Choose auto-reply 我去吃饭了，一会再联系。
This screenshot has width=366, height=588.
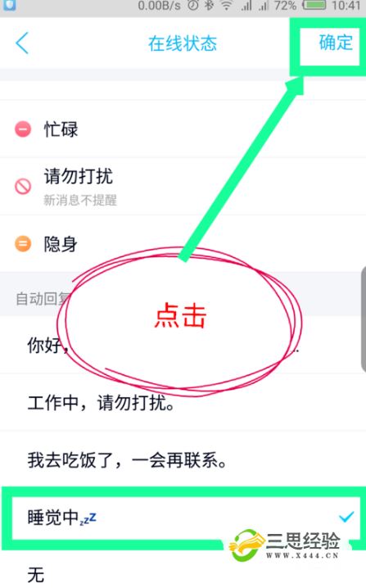183,459
